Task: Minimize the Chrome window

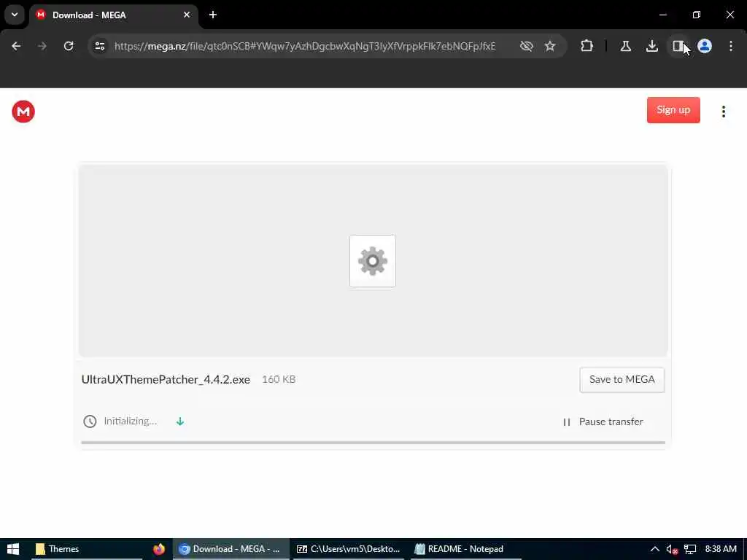Action: 662,15
